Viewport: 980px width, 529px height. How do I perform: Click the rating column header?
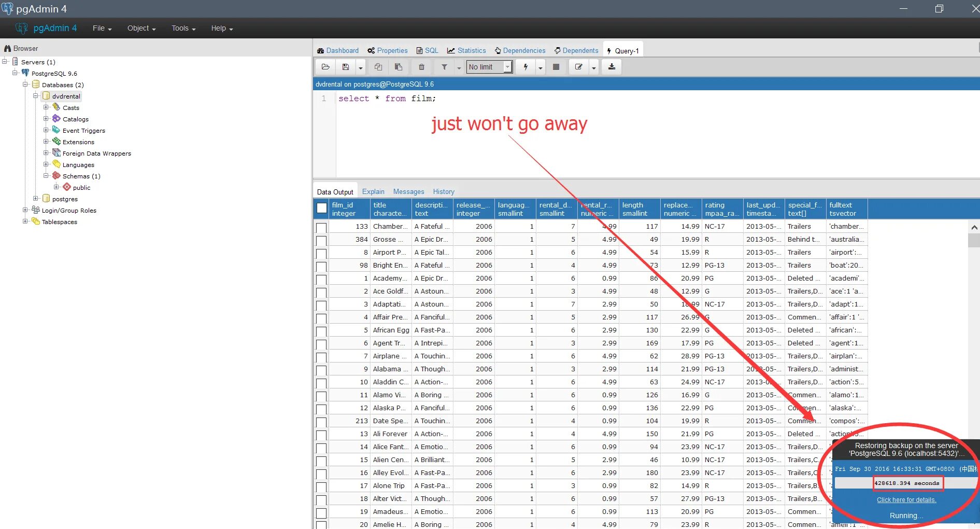[722, 209]
